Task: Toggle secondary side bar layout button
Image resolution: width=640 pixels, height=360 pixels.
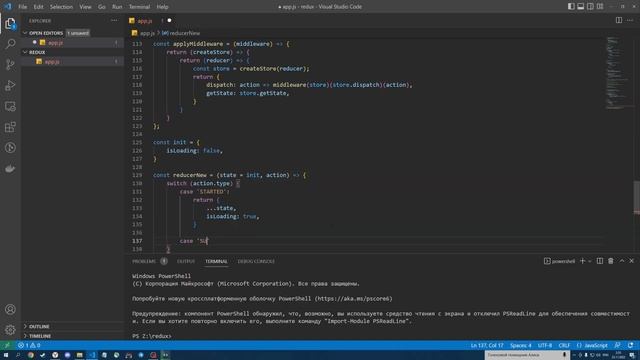Action: pyautogui.click(x=590, y=7)
